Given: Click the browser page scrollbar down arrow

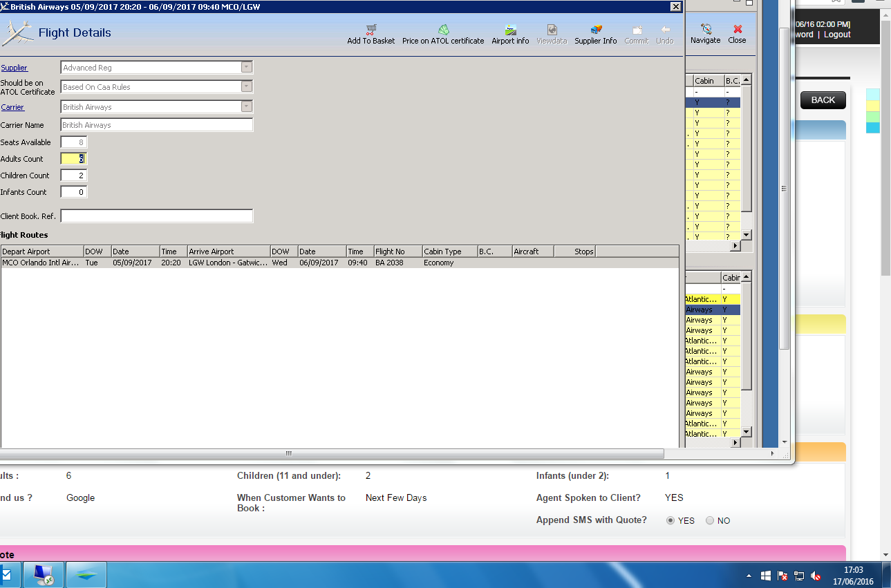Looking at the screenshot, I should click(x=885, y=553).
